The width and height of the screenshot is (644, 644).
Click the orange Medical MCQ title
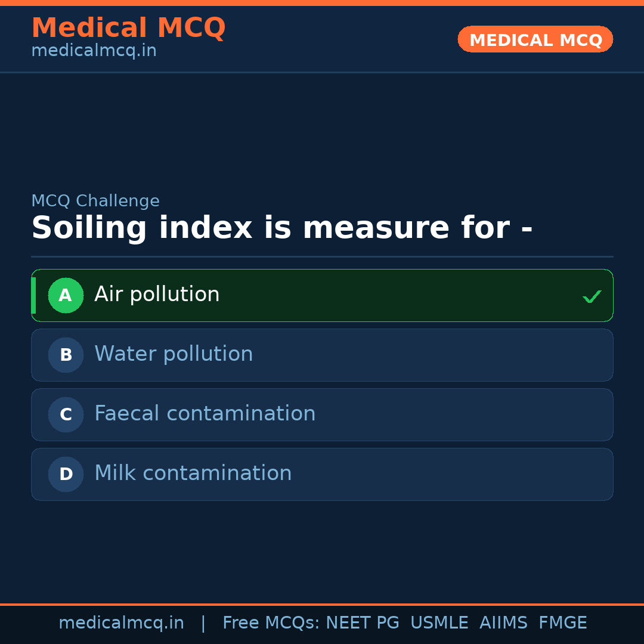point(128,28)
